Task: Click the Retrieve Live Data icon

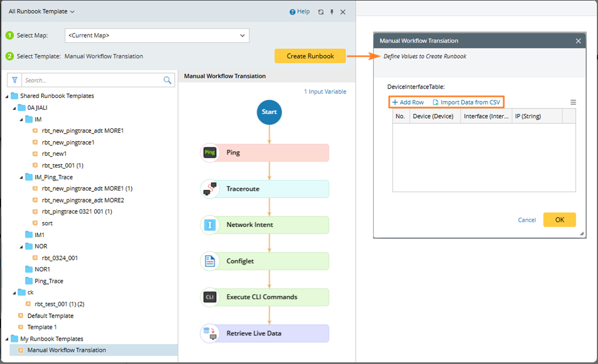Action: point(209,333)
